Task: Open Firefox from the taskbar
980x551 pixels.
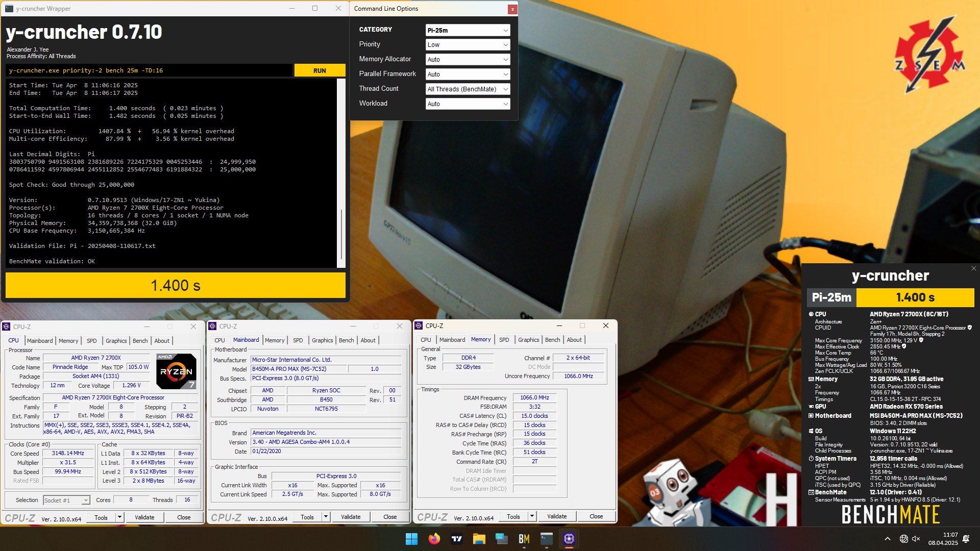Action: [434, 539]
